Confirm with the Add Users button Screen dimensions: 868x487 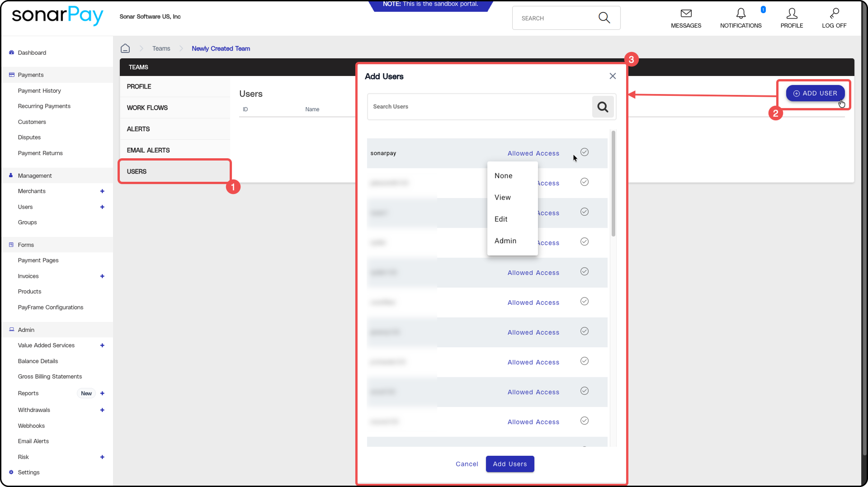[510, 464]
